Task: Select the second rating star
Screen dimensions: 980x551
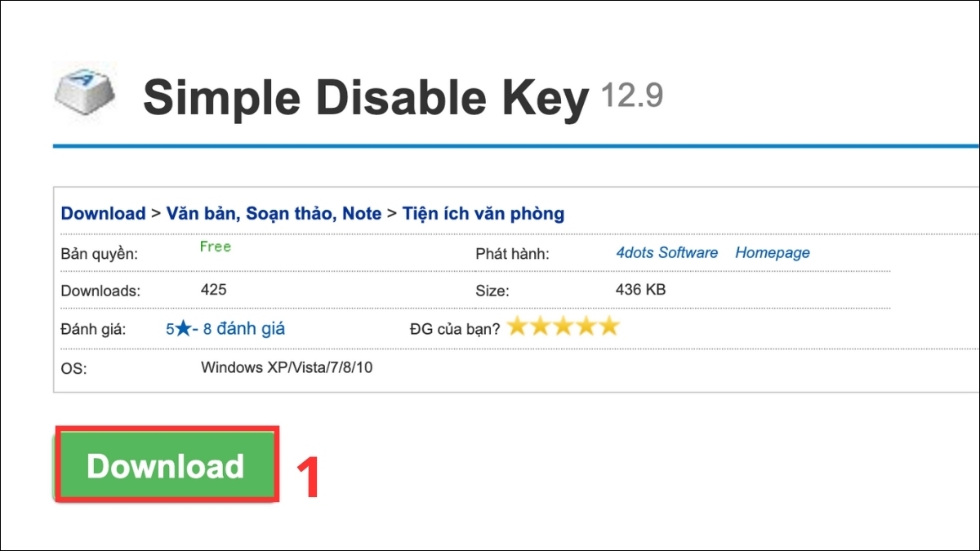Action: tap(539, 325)
